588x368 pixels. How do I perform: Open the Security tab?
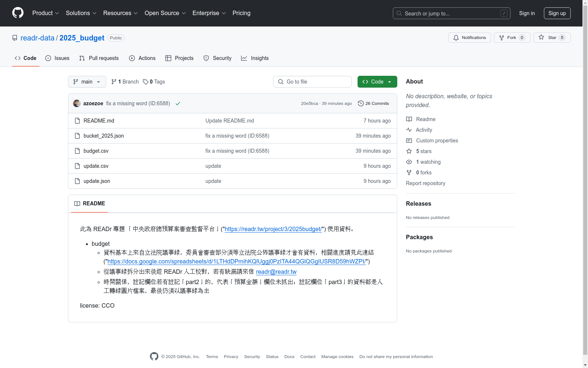pyautogui.click(x=218, y=58)
